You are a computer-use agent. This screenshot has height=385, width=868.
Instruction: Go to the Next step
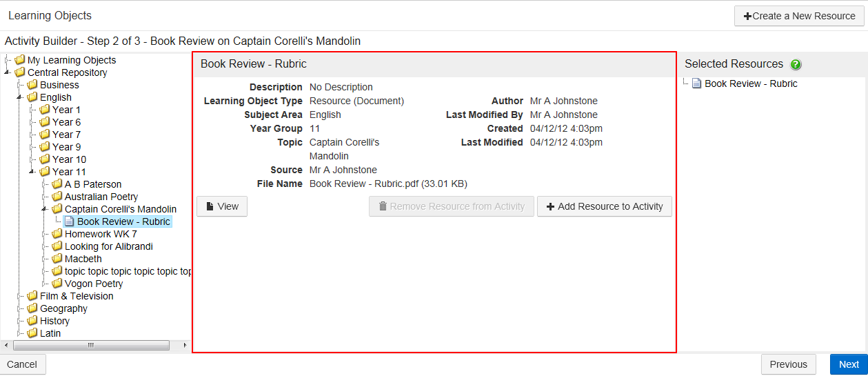pyautogui.click(x=848, y=364)
